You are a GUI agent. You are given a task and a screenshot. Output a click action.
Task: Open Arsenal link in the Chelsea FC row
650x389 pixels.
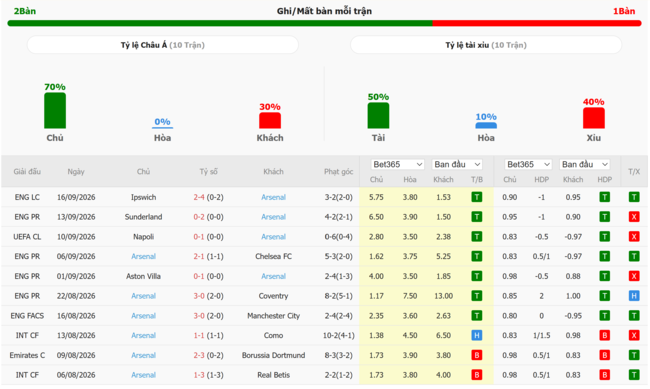143,256
